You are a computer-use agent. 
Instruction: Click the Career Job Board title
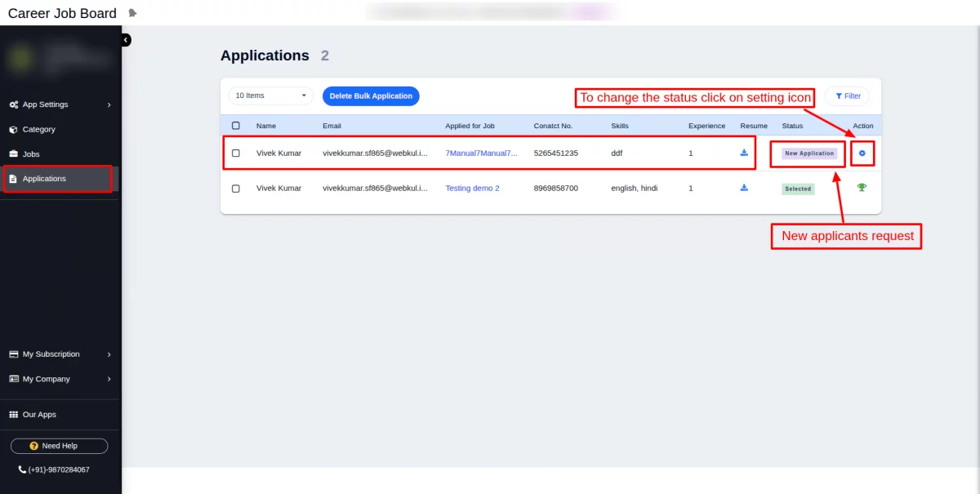[62, 13]
